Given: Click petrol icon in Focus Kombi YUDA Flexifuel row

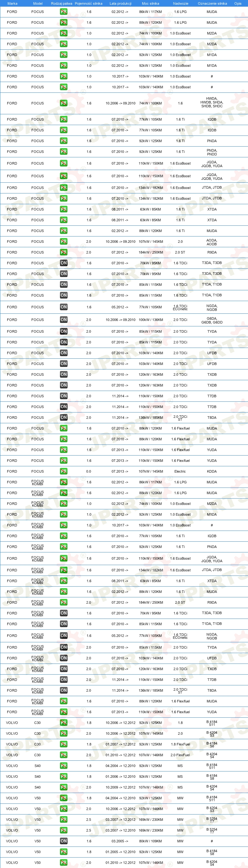Looking at the screenshot, I should point(63,712).
